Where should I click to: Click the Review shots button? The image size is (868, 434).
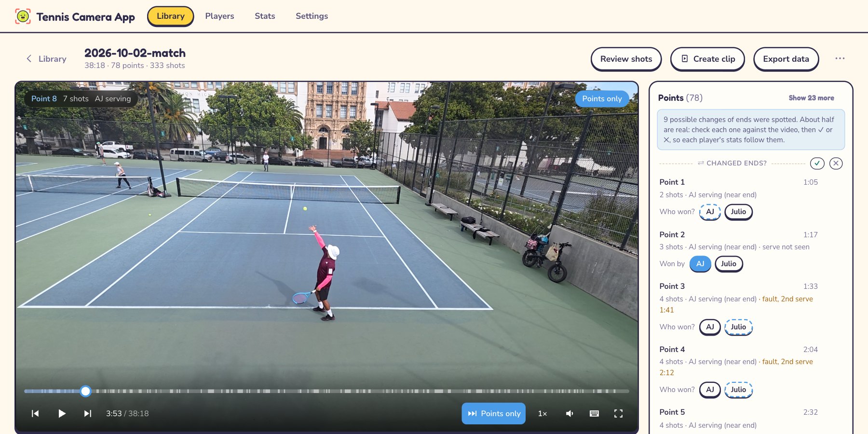(x=626, y=59)
